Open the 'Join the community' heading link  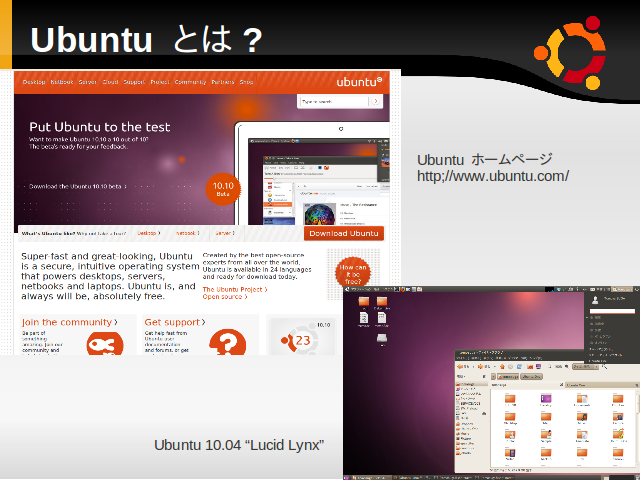click(69, 322)
